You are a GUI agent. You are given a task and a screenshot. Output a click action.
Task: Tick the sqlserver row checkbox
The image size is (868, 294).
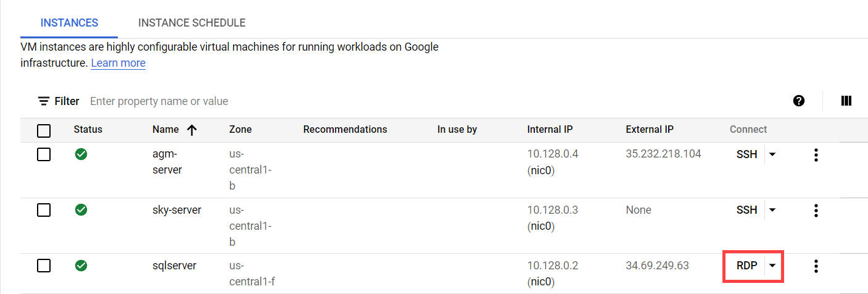click(x=44, y=266)
